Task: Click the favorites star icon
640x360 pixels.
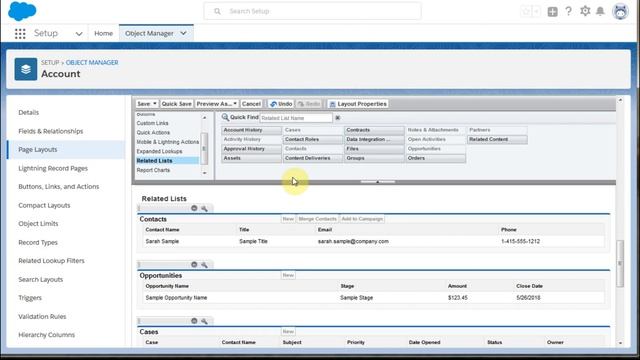Action: [x=526, y=11]
